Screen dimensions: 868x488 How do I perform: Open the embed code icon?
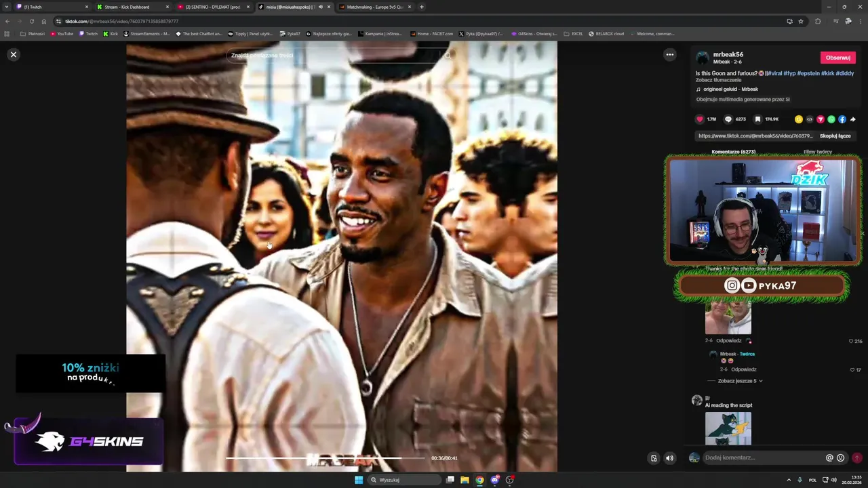coord(810,119)
